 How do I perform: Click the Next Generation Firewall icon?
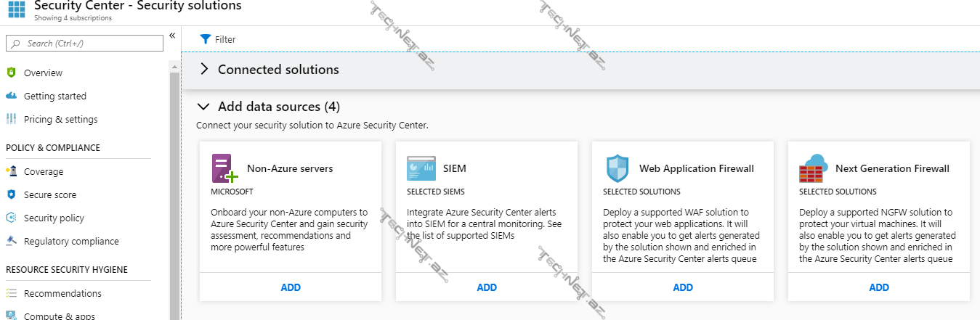coord(814,168)
